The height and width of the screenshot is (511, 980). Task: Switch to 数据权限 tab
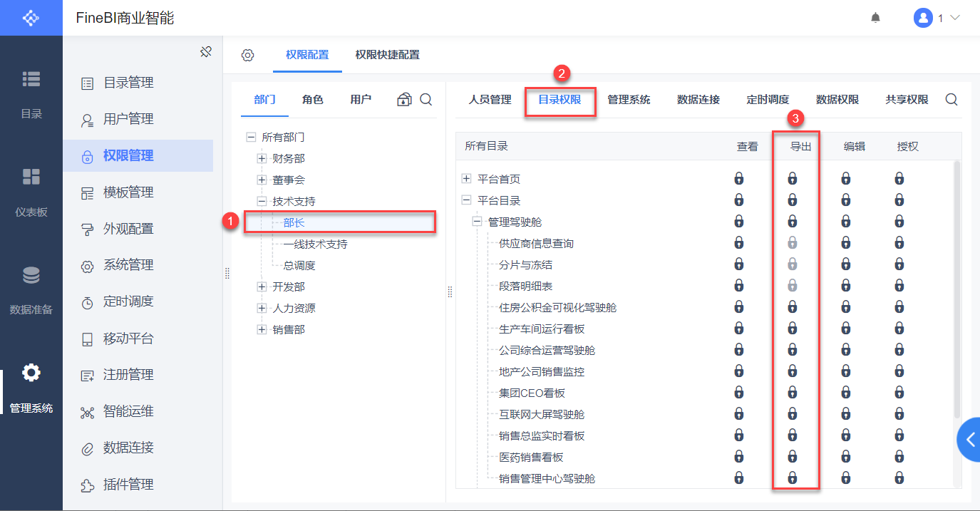(x=837, y=100)
